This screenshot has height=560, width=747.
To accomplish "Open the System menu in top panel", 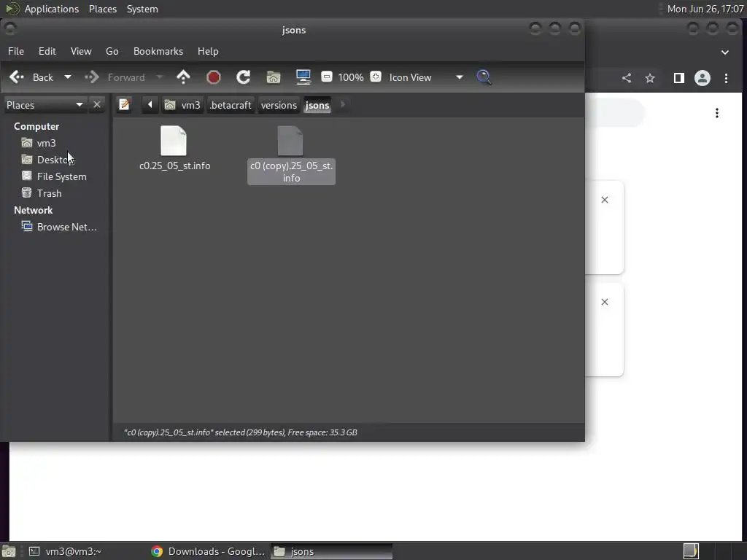I will coord(142,9).
